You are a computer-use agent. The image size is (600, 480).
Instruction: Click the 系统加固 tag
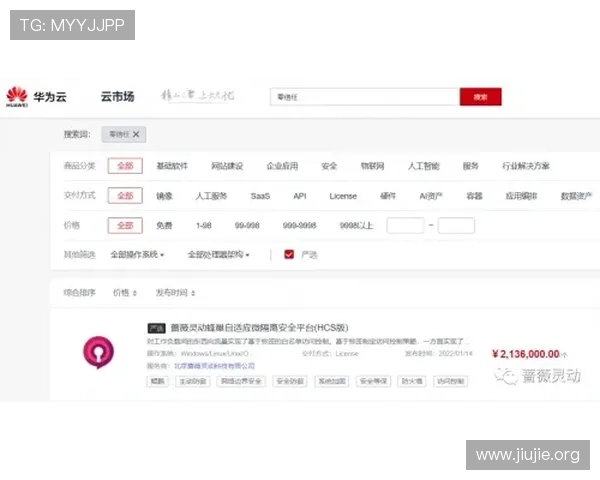tap(331, 381)
